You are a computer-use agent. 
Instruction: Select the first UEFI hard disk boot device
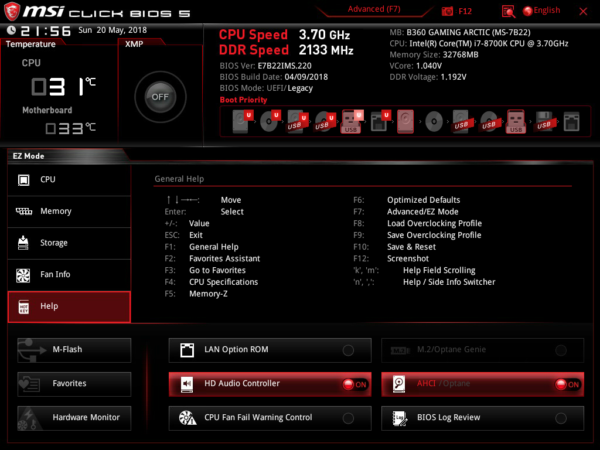(243, 122)
